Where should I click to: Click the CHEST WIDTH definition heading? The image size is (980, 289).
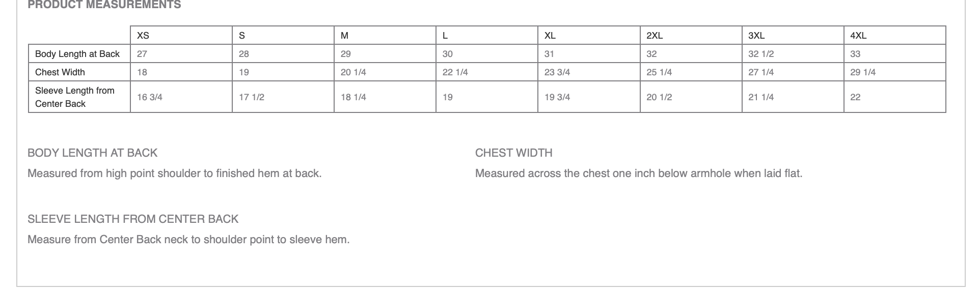pos(513,153)
